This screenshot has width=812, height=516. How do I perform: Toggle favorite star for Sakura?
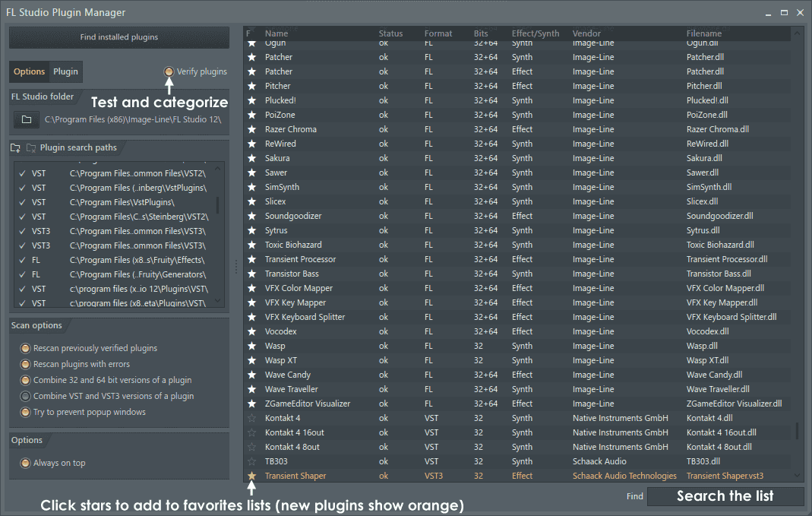pyautogui.click(x=251, y=158)
